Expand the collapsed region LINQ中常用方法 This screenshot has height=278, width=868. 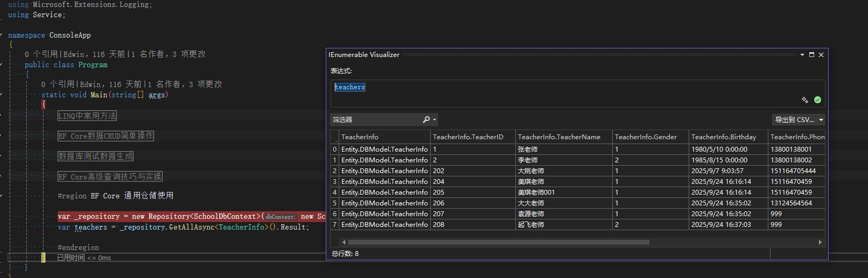(x=87, y=116)
